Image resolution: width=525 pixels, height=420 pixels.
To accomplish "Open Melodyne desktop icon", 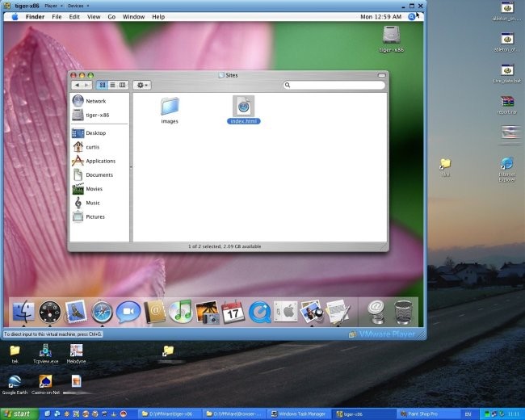I will pos(77,353).
